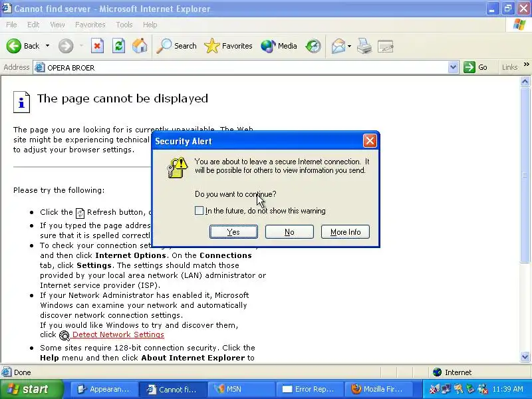Click the Detect Network Settings link
This screenshot has width=532, height=399.
(x=118, y=335)
